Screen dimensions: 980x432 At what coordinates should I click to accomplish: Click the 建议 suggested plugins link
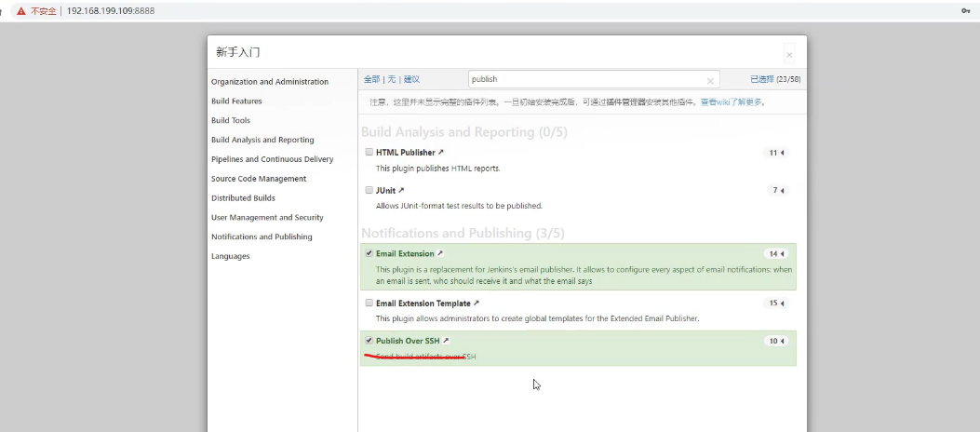click(411, 80)
